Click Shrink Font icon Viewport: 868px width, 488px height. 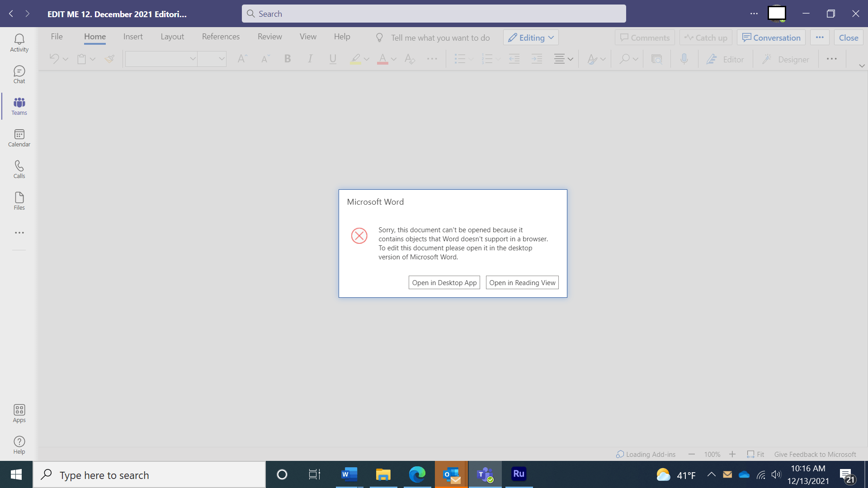pyautogui.click(x=265, y=59)
